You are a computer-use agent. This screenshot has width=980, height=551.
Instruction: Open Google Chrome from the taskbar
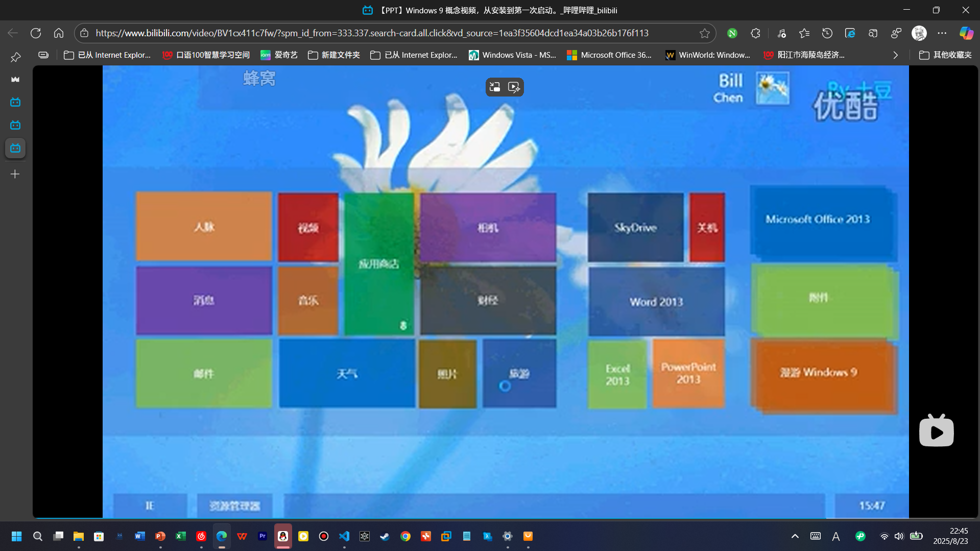pyautogui.click(x=405, y=536)
